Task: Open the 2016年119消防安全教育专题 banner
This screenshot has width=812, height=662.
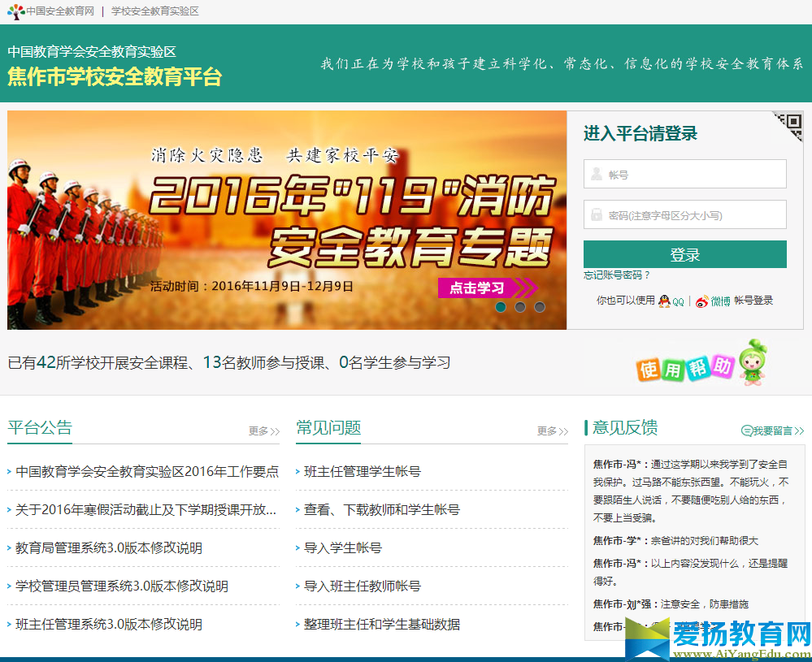Action: point(287,220)
